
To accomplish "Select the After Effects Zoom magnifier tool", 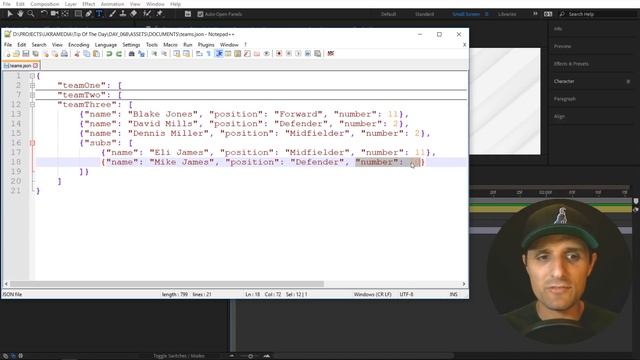I will pos(31,14).
